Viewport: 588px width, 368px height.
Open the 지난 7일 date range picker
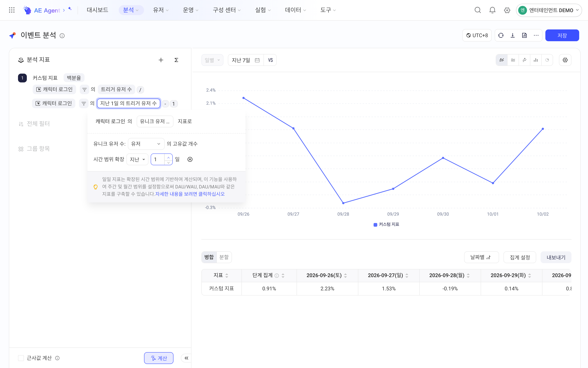tap(246, 60)
